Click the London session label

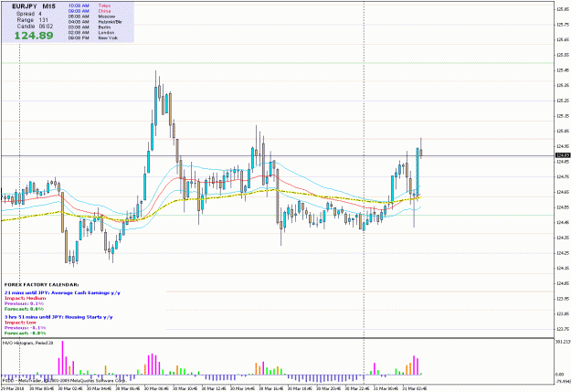pyautogui.click(x=106, y=32)
